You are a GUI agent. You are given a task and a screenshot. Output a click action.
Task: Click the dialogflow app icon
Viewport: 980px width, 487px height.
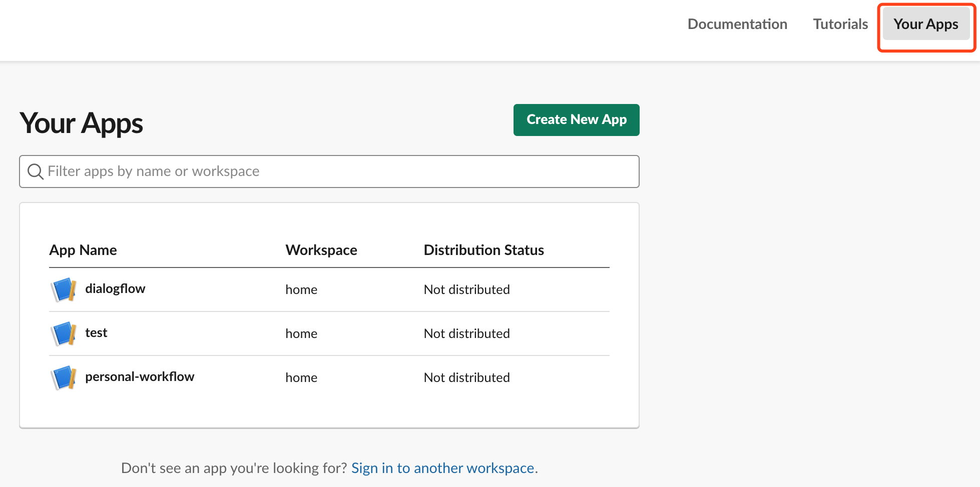tap(64, 289)
